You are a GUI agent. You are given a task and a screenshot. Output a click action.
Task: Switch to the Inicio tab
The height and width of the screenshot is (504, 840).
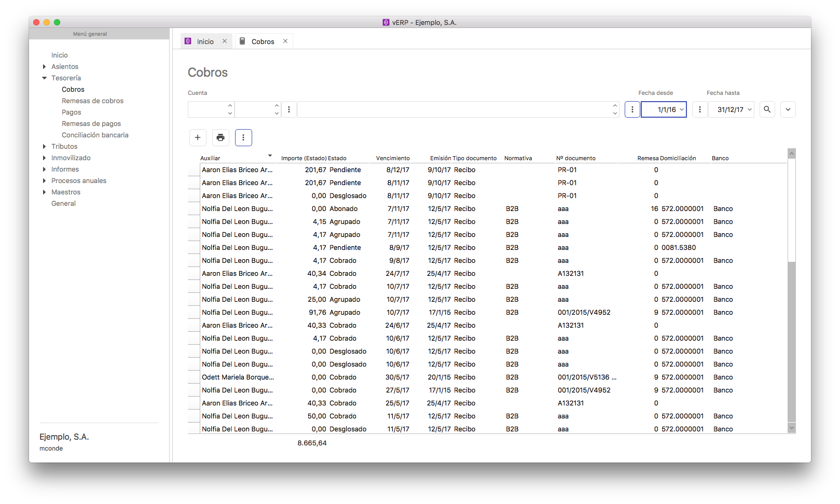click(x=205, y=41)
